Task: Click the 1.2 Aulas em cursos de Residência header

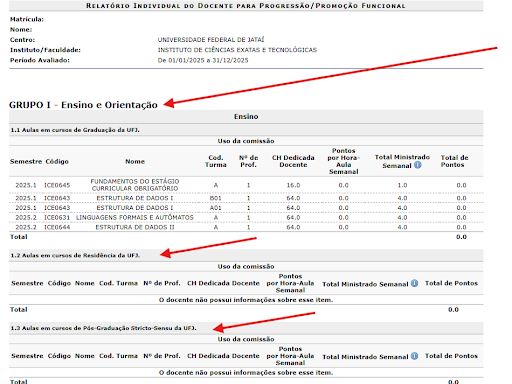Action: click(x=246, y=255)
